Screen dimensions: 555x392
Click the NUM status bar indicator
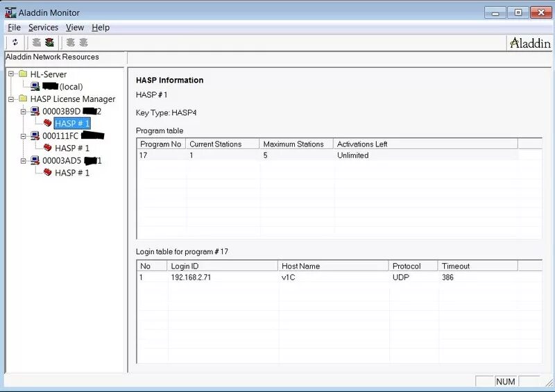pyautogui.click(x=506, y=382)
